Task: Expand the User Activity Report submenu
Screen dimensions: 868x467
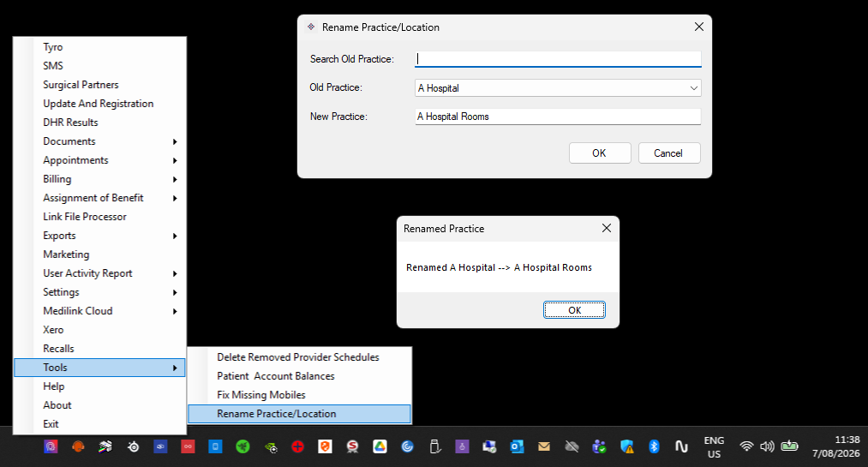Action: coord(99,272)
